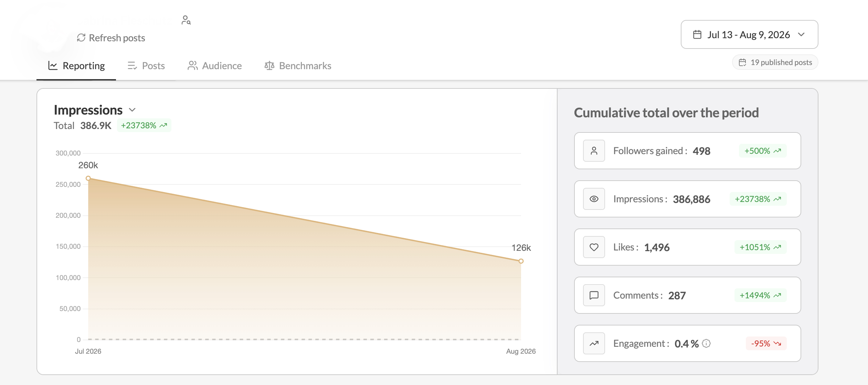Click the Engagement info circle icon
The image size is (868, 385).
click(x=706, y=343)
